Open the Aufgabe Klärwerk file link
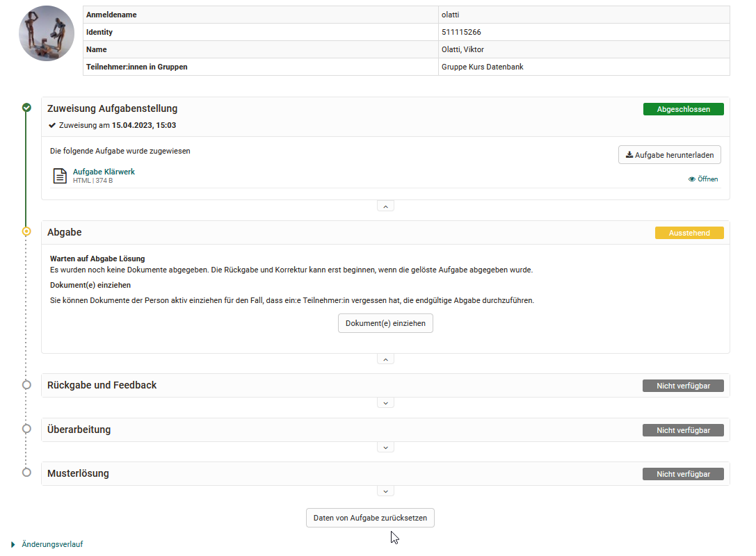 pyautogui.click(x=104, y=172)
